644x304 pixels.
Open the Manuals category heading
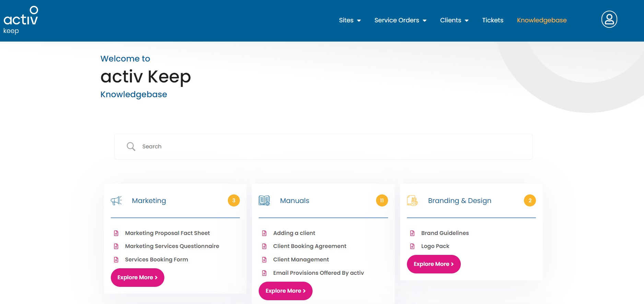[x=294, y=201]
